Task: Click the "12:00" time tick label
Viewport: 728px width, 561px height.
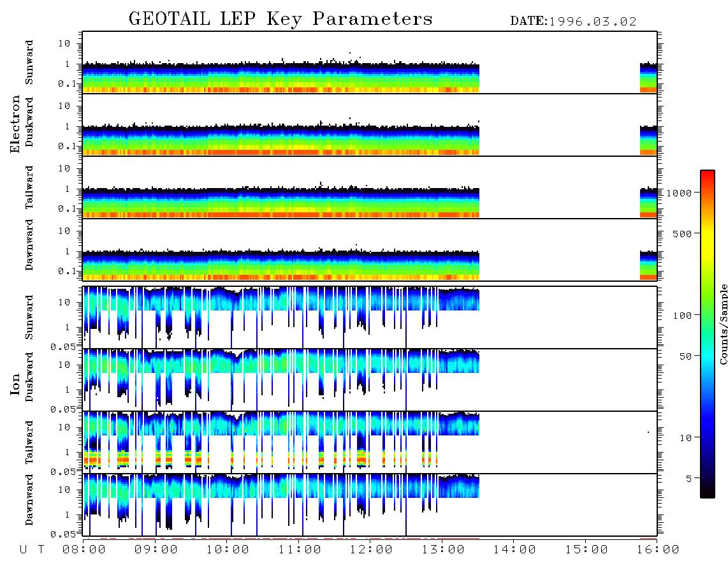Action: (x=372, y=550)
